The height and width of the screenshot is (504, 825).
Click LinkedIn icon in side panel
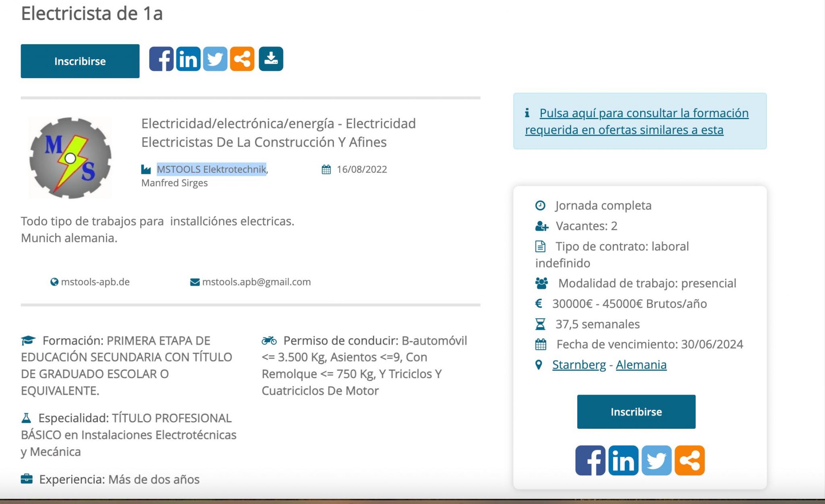pyautogui.click(x=623, y=460)
